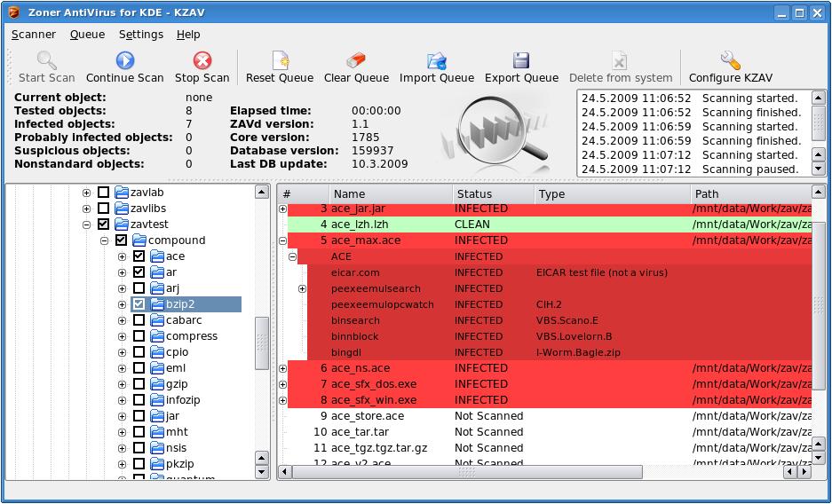Screen dimensions: 832x504
Task: Expand the arj folder node
Action: tap(122, 289)
